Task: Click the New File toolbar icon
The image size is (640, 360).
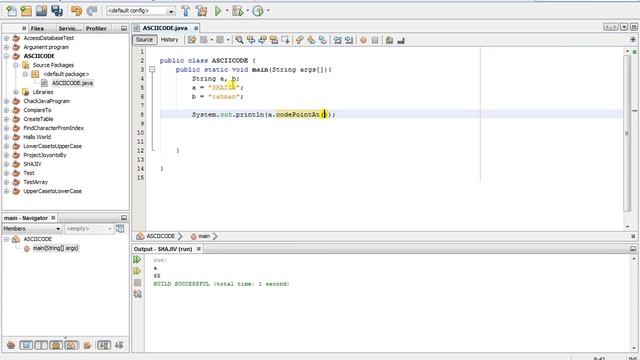Action: click(11, 11)
